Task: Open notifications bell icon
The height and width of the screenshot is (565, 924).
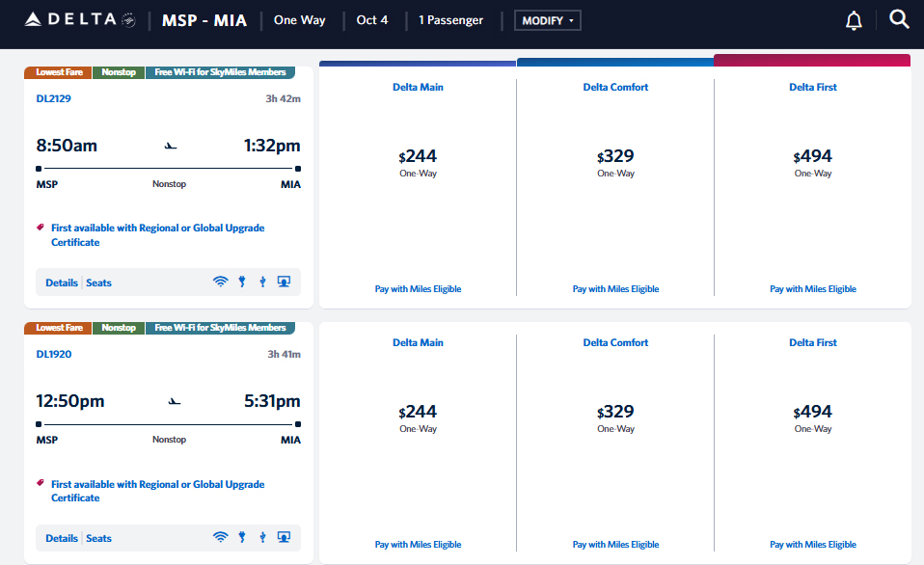Action: [x=854, y=20]
